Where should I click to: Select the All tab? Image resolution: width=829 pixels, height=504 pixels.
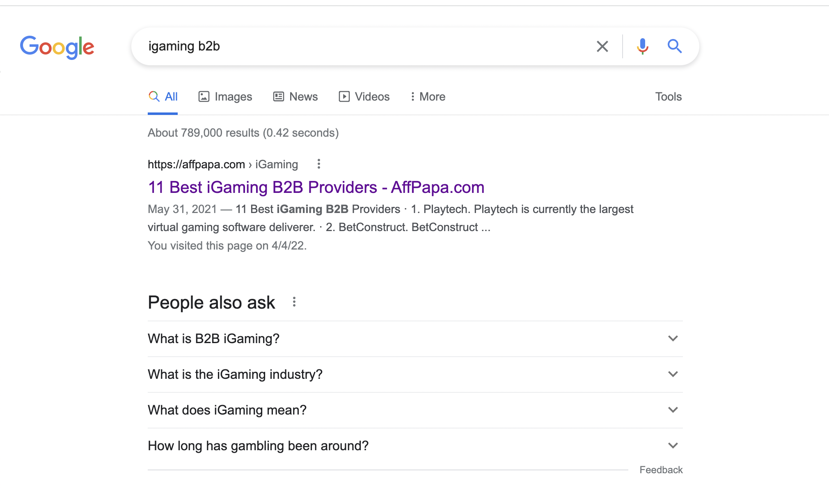pyautogui.click(x=163, y=97)
